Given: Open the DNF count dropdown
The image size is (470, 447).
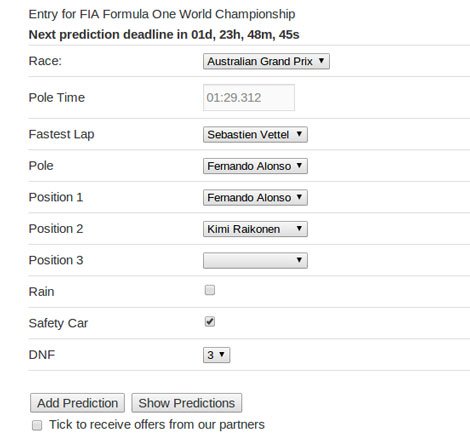Looking at the screenshot, I should point(217,355).
